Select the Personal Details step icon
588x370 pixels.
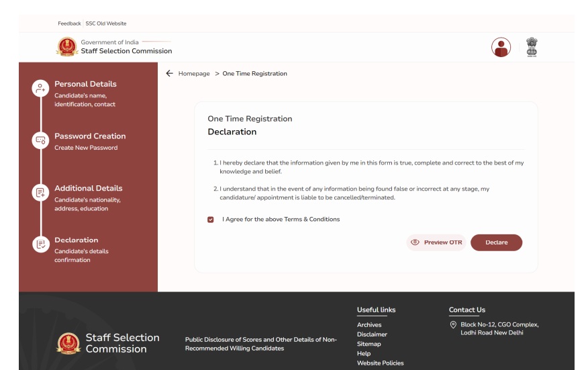pyautogui.click(x=41, y=89)
